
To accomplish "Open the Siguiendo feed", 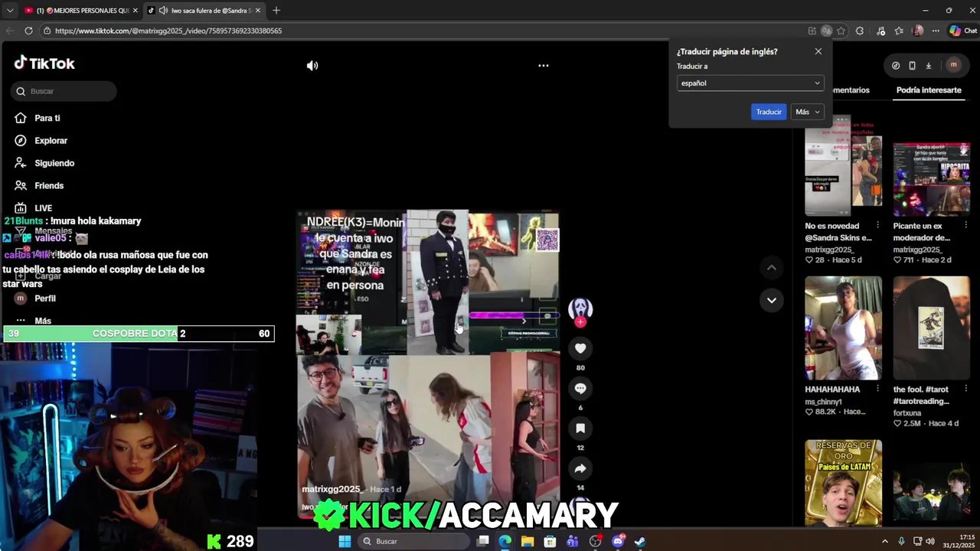I will (x=54, y=163).
